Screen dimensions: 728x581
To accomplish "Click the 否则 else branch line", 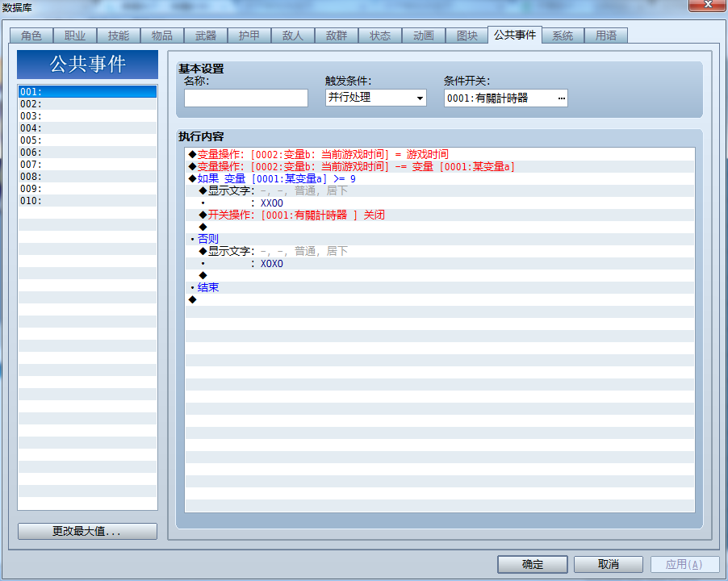I will point(440,239).
